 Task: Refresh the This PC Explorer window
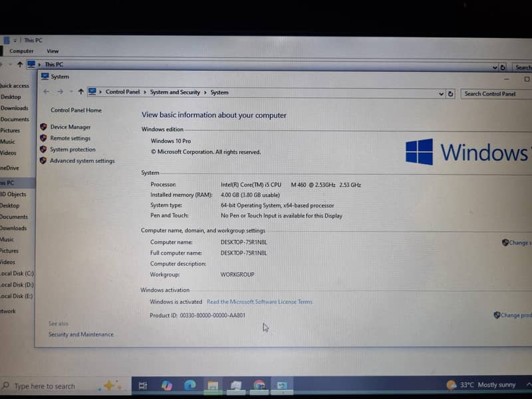tap(503, 67)
